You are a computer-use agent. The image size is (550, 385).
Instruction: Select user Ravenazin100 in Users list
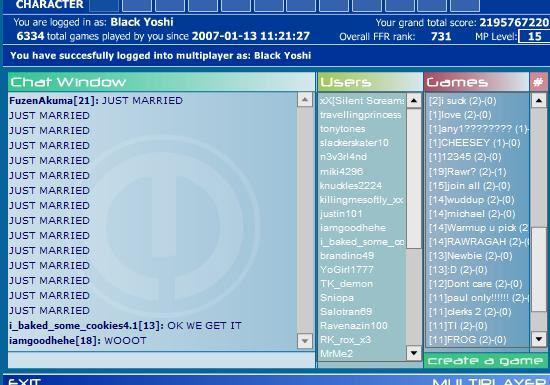(354, 326)
